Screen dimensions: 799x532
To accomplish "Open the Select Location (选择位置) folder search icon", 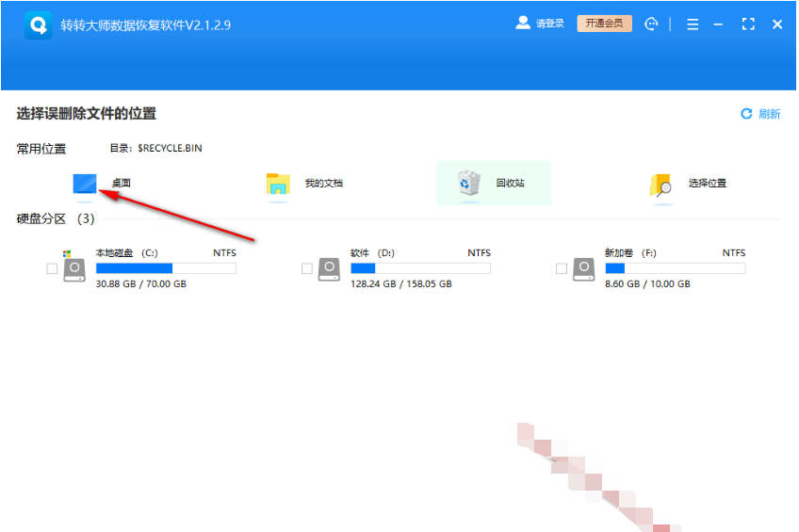I will tap(660, 185).
